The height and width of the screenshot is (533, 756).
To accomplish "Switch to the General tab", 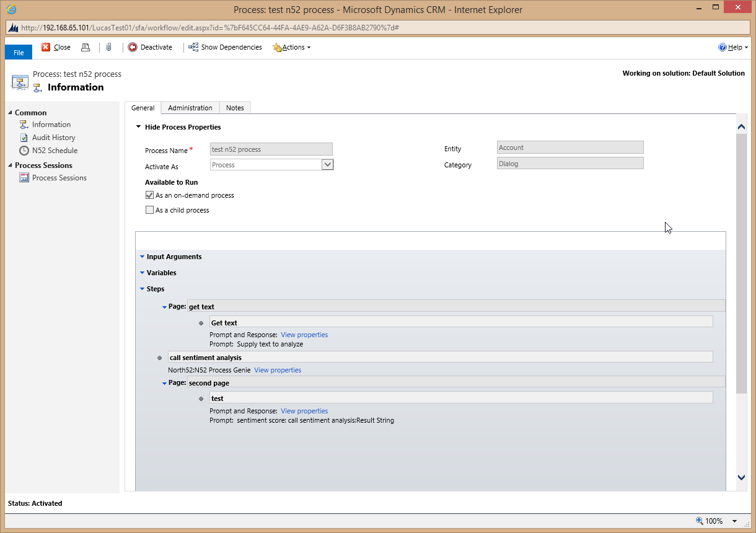I will [x=143, y=108].
